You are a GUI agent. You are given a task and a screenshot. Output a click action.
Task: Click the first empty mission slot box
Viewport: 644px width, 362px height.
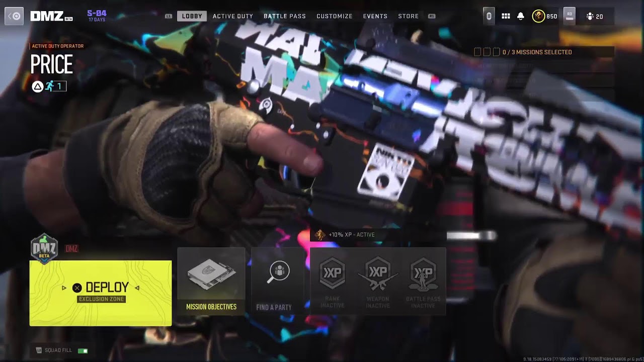[477, 52]
